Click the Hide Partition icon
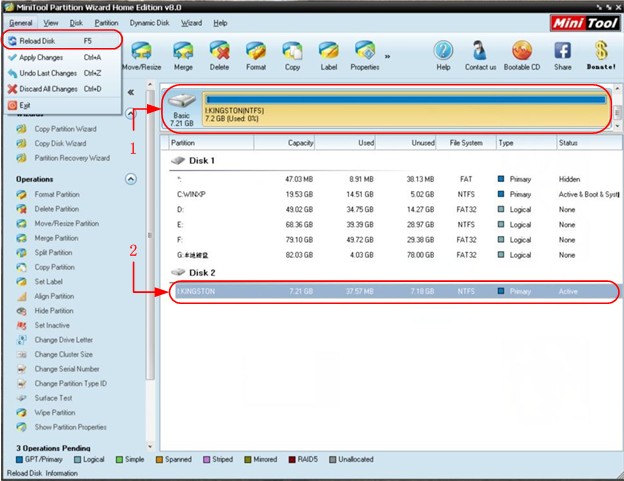Screen dimensions: 624x481 coord(21,311)
